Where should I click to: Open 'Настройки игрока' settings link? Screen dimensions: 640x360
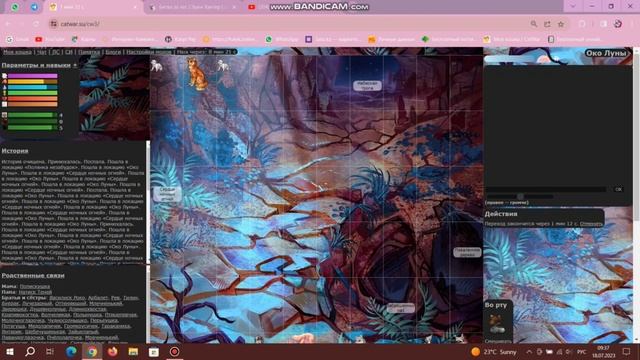[x=149, y=52]
